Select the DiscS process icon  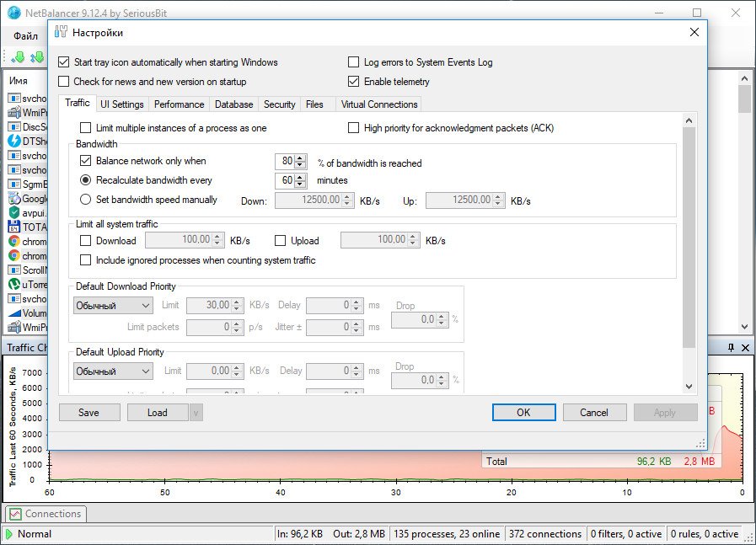point(14,126)
